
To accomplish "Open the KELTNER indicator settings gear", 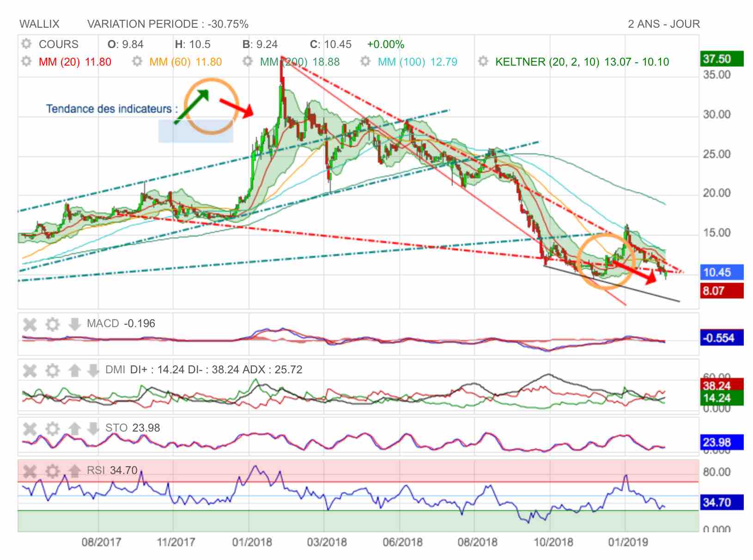I will pos(483,61).
